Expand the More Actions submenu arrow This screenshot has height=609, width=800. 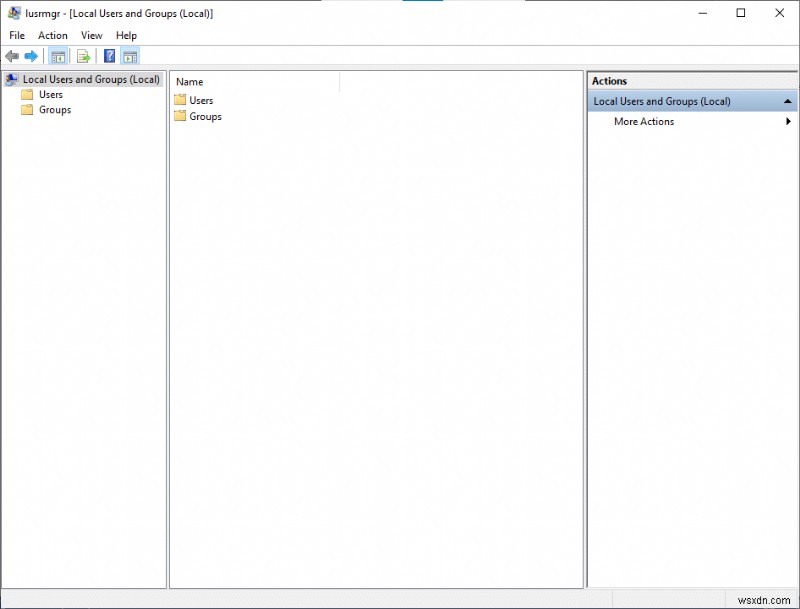(x=788, y=121)
